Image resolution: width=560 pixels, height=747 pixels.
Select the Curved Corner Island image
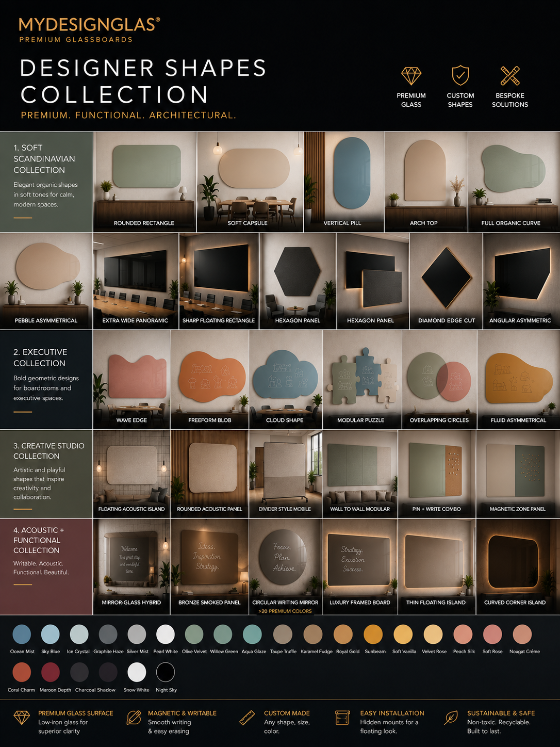518,566
